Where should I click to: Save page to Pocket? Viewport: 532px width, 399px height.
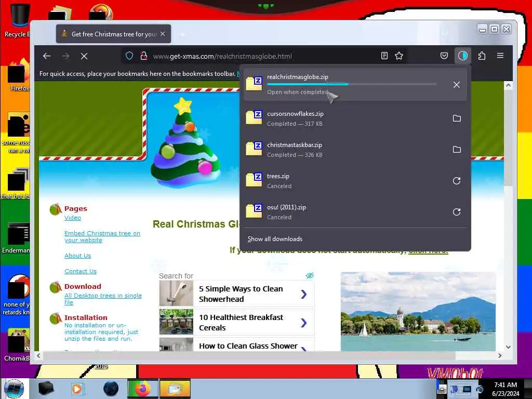pyautogui.click(x=444, y=56)
